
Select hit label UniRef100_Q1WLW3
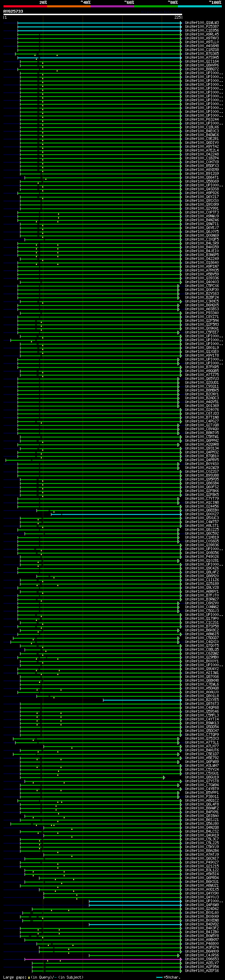click(202, 23)
